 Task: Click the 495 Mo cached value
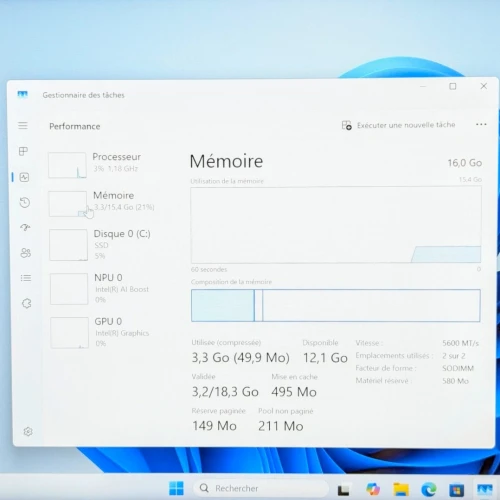coord(294,392)
